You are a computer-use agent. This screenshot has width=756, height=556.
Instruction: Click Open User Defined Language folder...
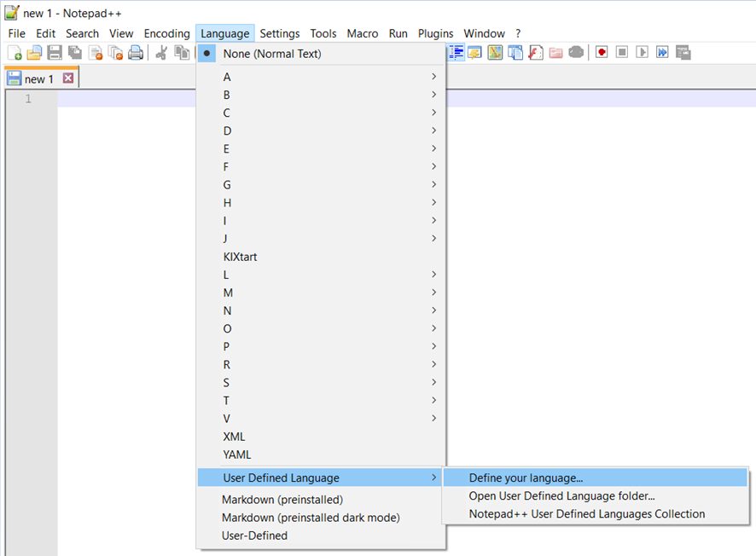click(595, 495)
